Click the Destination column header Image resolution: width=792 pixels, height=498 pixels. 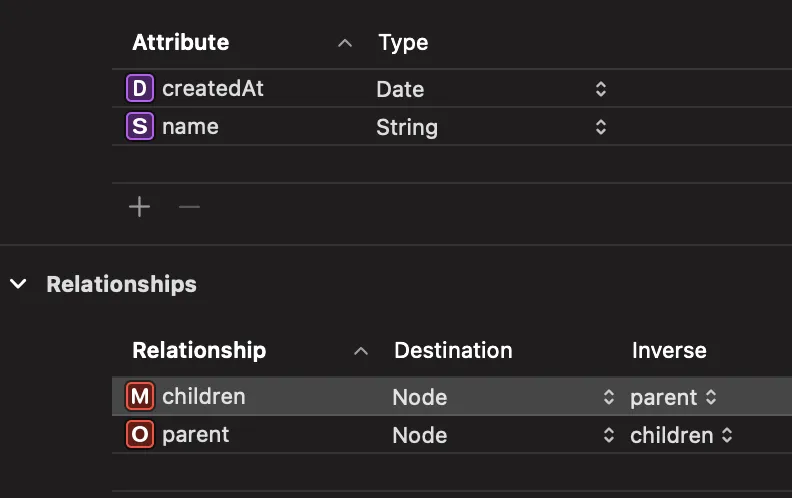[x=453, y=350]
